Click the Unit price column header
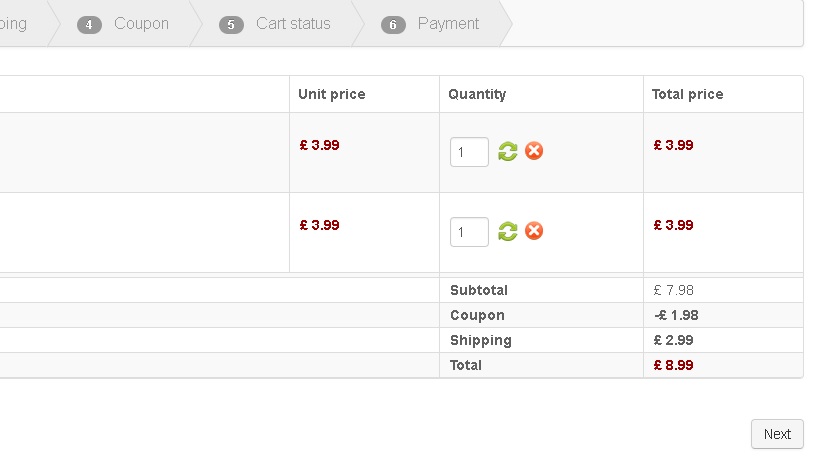Image resolution: width=813 pixels, height=461 pixels. (332, 94)
